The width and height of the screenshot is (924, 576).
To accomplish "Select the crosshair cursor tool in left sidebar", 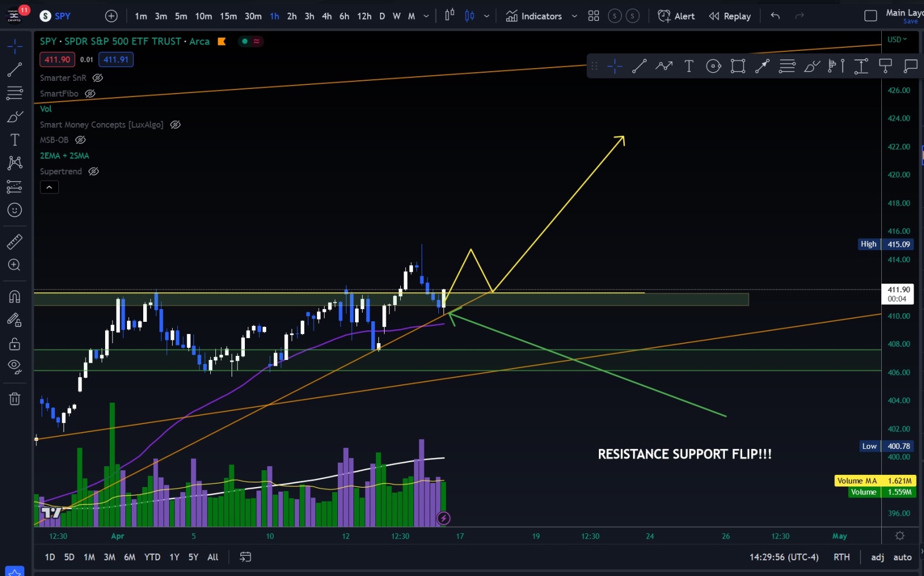I will coord(14,46).
